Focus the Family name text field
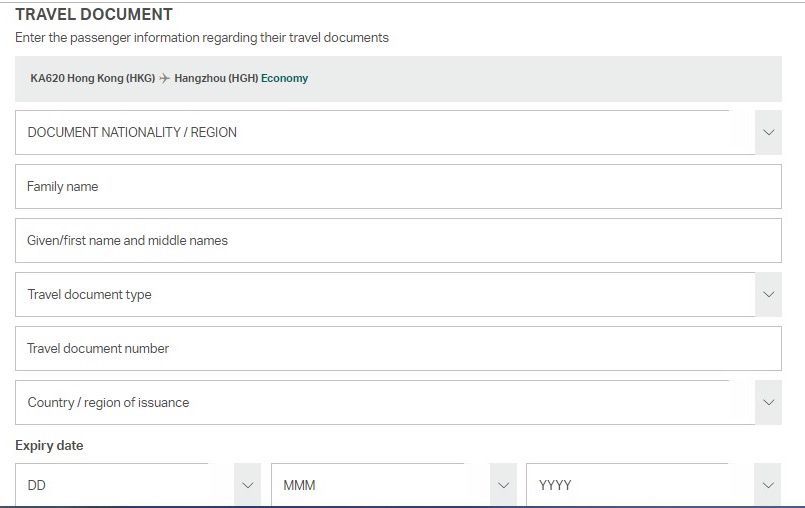805x508 pixels. coord(398,186)
